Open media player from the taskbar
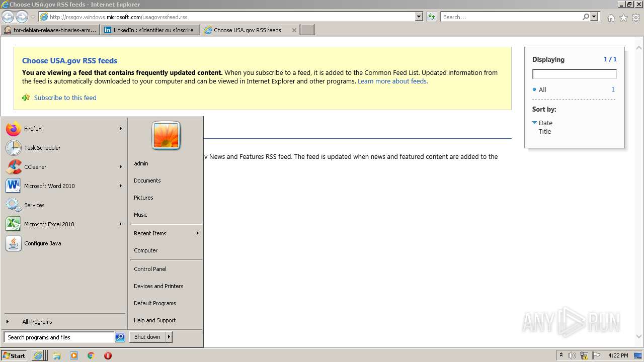 74,355
